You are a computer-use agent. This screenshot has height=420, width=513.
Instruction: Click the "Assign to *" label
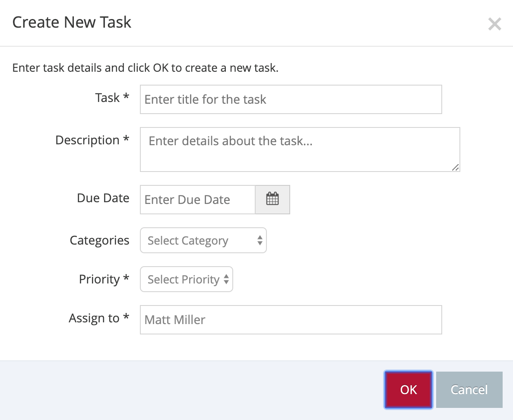click(x=99, y=318)
